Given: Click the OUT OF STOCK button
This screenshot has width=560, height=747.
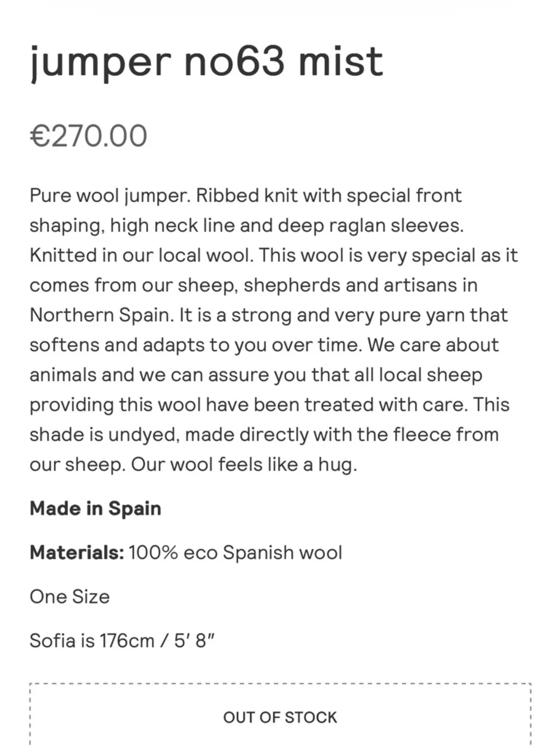Looking at the screenshot, I should coord(280,716).
